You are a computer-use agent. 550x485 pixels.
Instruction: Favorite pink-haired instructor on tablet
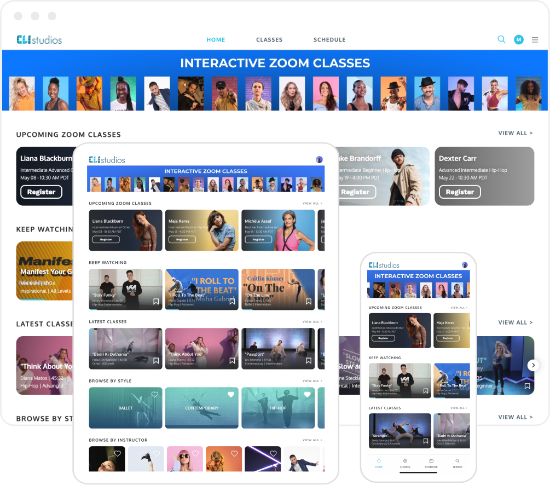click(x=195, y=453)
